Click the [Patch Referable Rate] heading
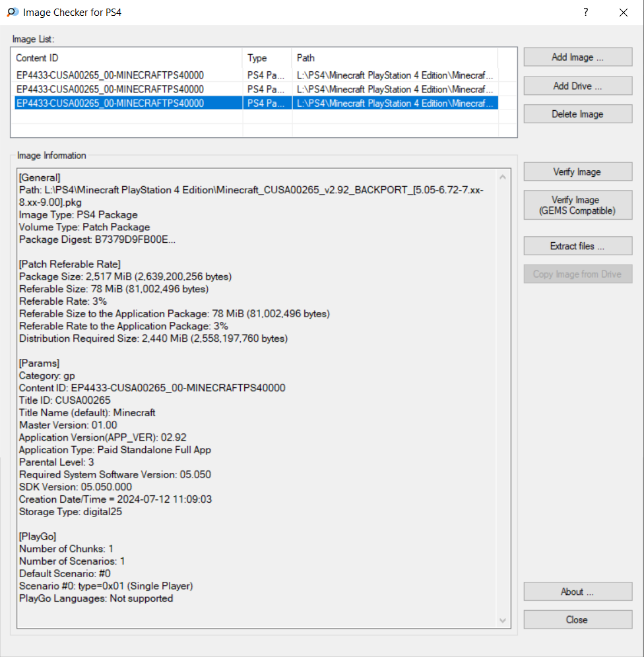Screen dimensions: 644x657 pyautogui.click(x=69, y=264)
